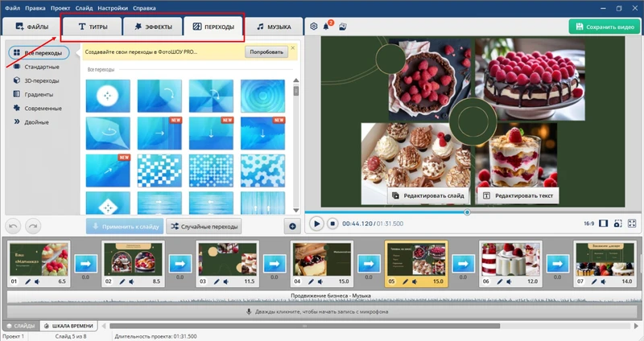This screenshot has width=644, height=341.
Task: Select Стандартные transitions category
Action: pos(37,67)
